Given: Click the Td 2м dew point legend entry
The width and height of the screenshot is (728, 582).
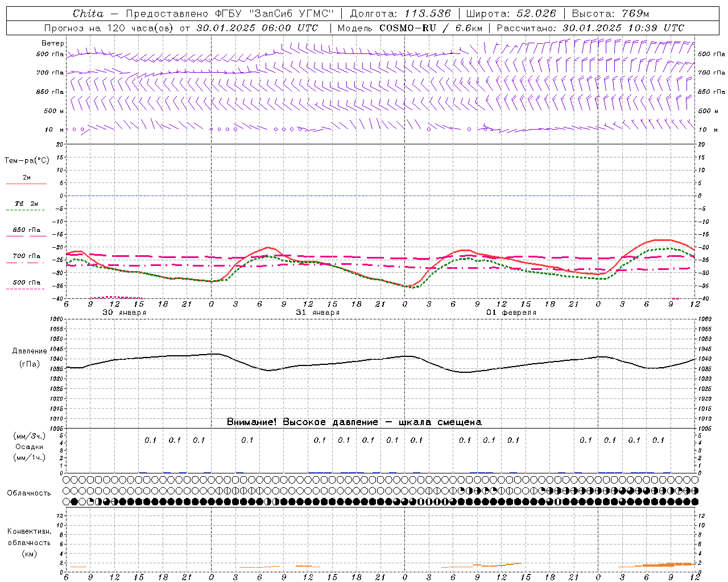Looking at the screenshot, I should pyautogui.click(x=26, y=204).
